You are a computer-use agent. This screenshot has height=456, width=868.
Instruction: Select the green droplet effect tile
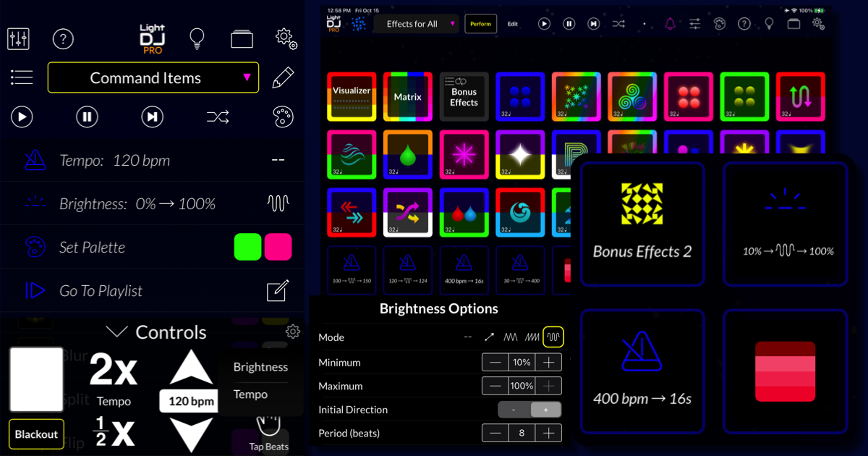coord(408,154)
